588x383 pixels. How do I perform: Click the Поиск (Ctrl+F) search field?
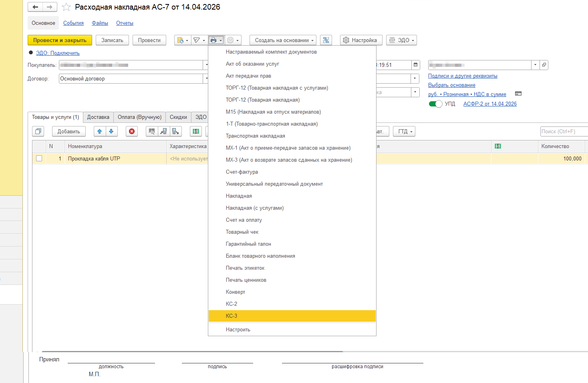564,131
